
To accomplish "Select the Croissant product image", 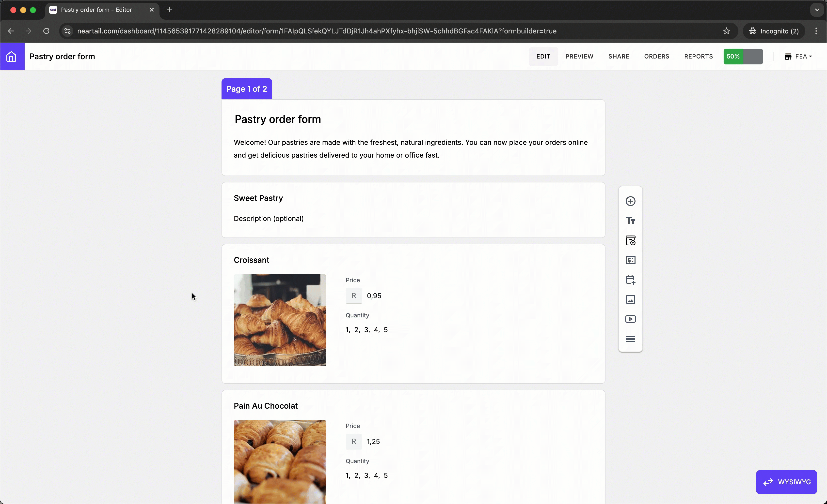I will point(280,320).
